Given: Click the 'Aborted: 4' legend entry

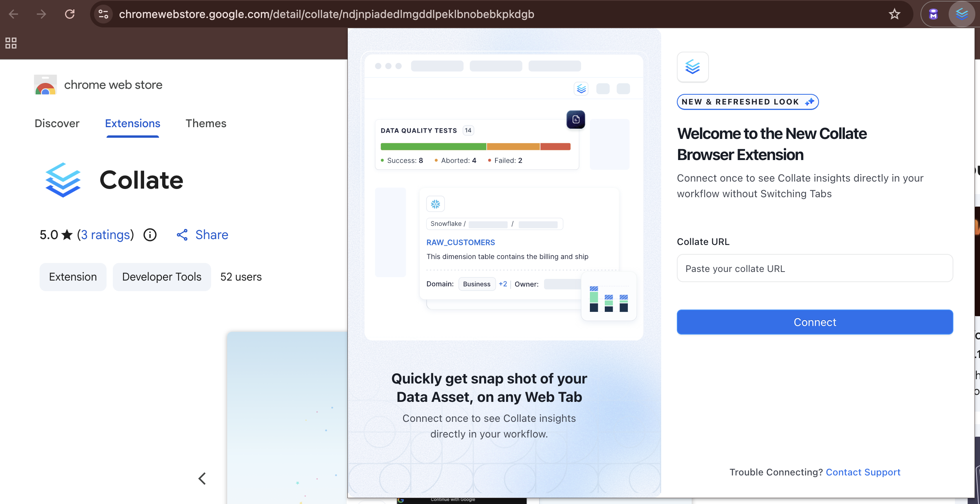Looking at the screenshot, I should point(456,160).
